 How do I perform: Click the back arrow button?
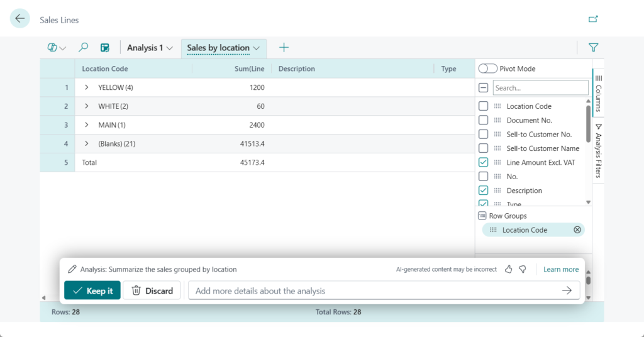(x=20, y=19)
